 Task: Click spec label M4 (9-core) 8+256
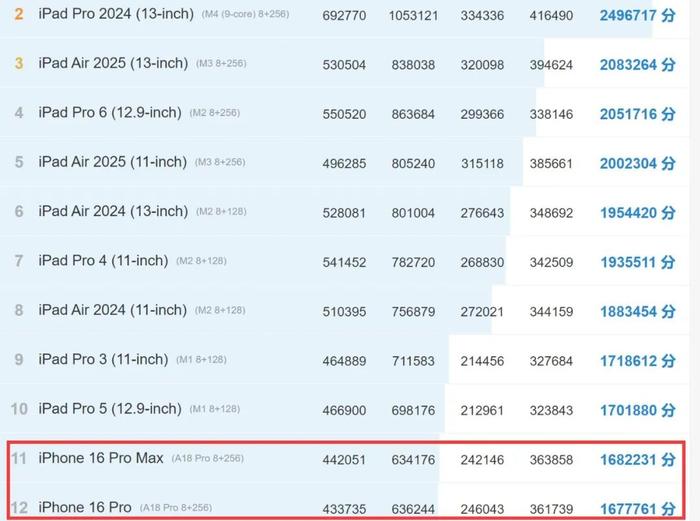tap(246, 14)
